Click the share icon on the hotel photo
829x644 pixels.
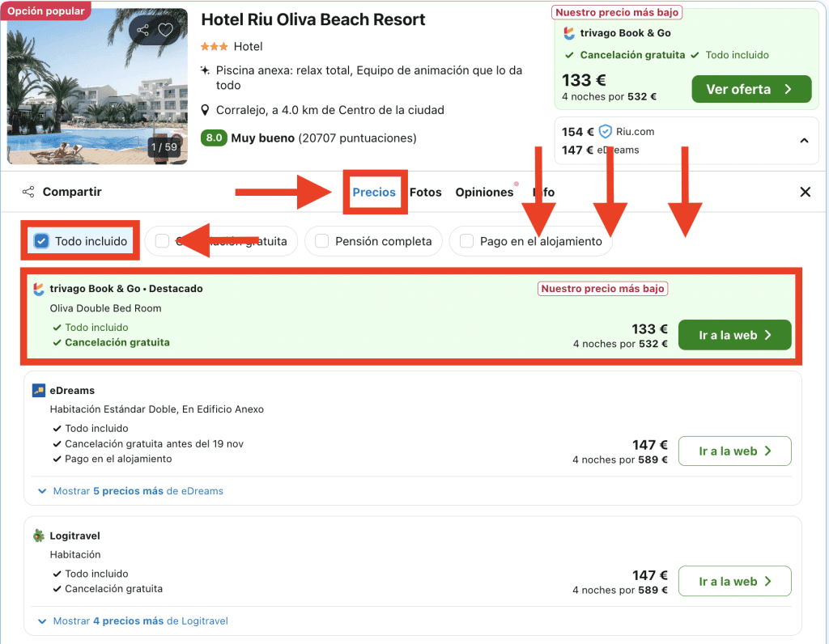click(x=142, y=31)
